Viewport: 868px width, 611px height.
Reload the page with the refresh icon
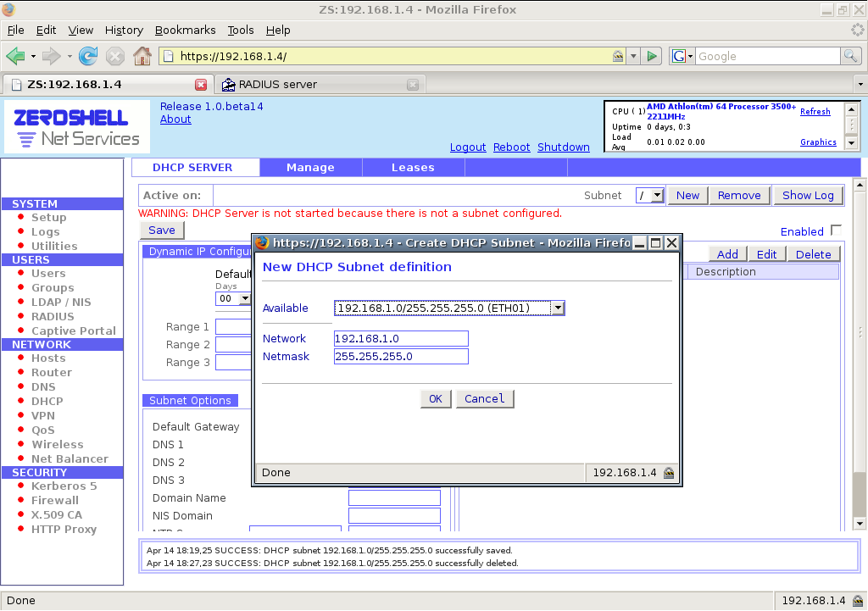click(88, 56)
